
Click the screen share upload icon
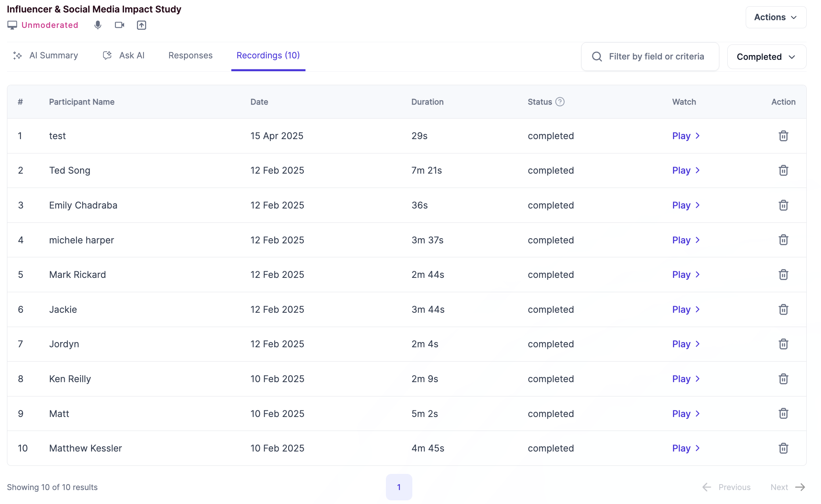click(x=141, y=25)
